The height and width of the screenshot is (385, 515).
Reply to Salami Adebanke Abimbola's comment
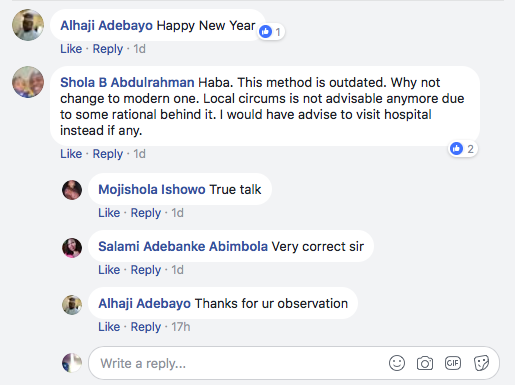click(146, 270)
